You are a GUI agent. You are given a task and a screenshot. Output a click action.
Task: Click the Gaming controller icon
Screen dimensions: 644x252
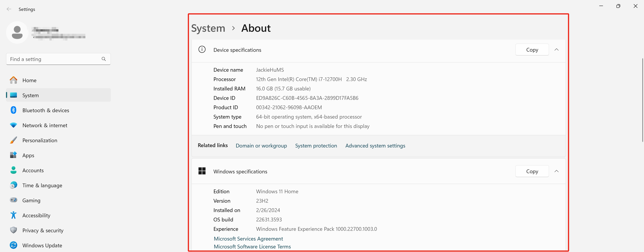(x=13, y=200)
